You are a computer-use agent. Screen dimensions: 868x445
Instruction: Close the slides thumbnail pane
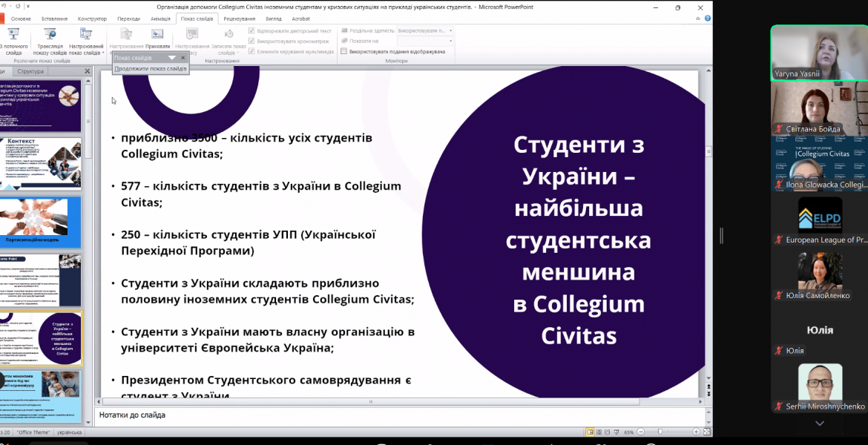87,71
